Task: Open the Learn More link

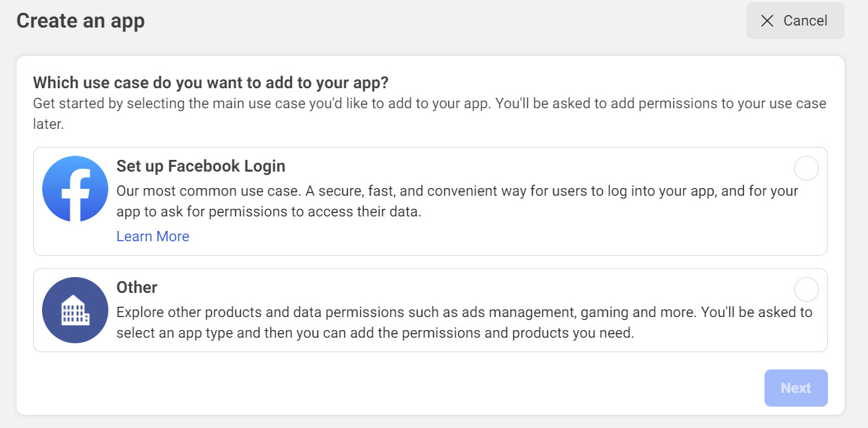Action: [152, 236]
